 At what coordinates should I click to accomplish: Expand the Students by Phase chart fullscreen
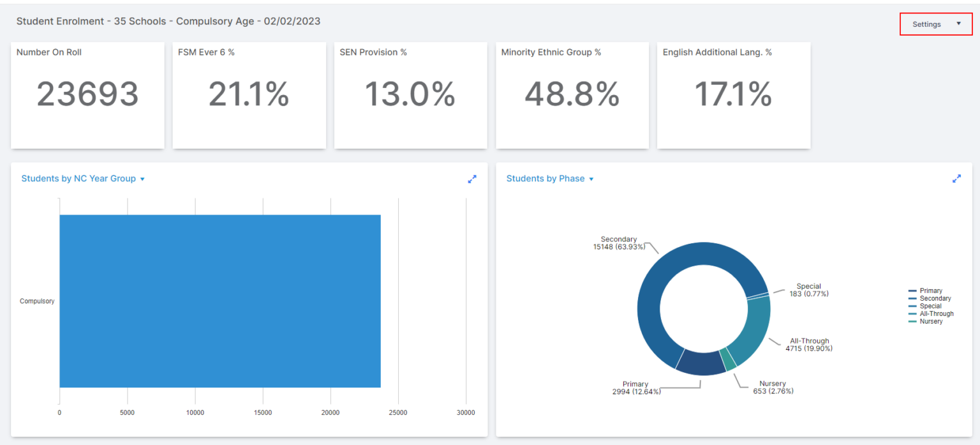(956, 179)
